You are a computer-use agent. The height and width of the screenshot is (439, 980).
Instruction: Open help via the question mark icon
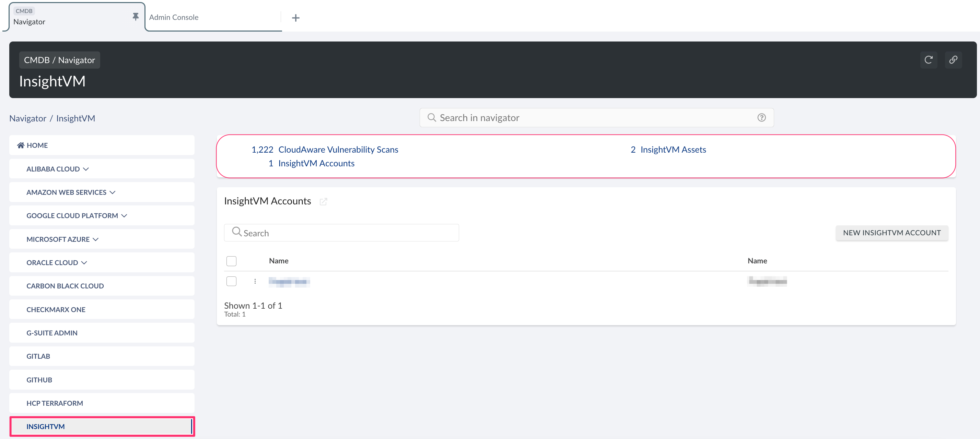point(762,117)
